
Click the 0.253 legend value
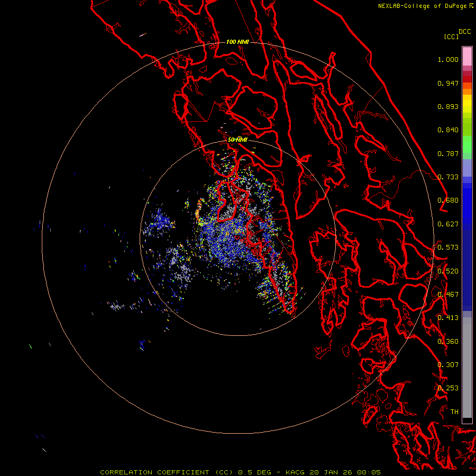coord(448,388)
